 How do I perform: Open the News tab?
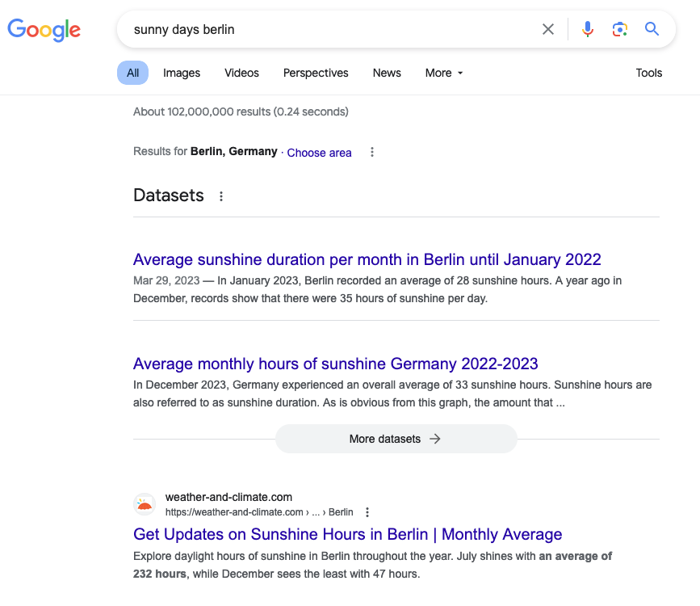[387, 73]
